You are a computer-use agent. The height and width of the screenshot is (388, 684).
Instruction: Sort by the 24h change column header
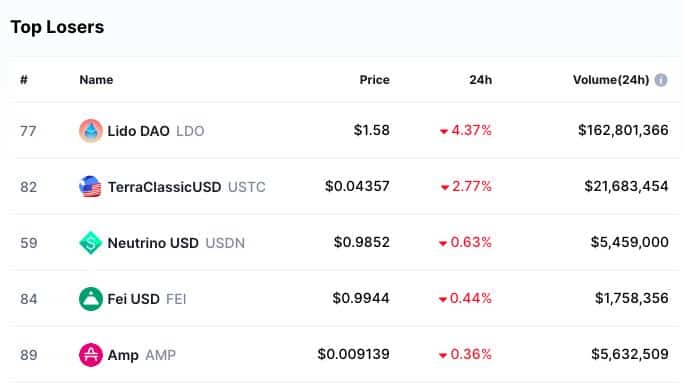pos(480,80)
